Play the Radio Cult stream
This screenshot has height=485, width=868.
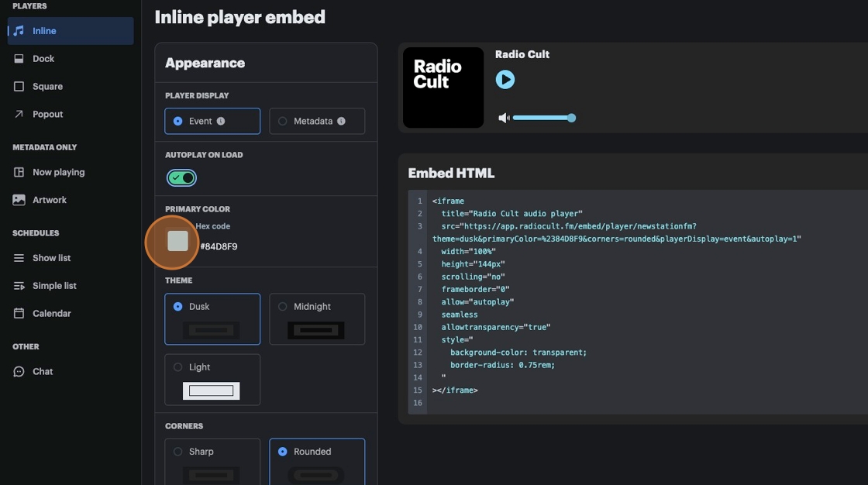(x=505, y=80)
